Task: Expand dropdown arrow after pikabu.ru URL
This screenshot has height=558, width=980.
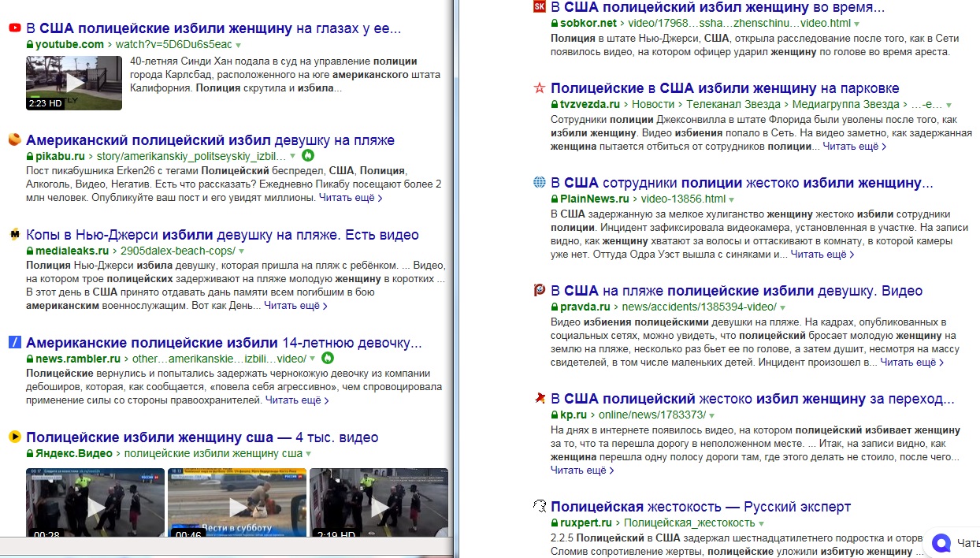Action: point(294,156)
